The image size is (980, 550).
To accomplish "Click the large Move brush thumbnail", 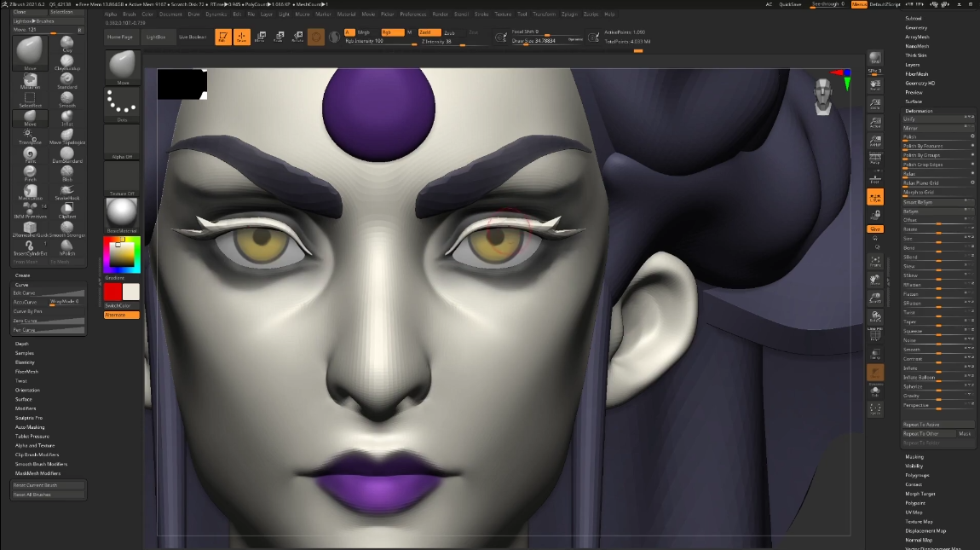I will click(x=30, y=53).
